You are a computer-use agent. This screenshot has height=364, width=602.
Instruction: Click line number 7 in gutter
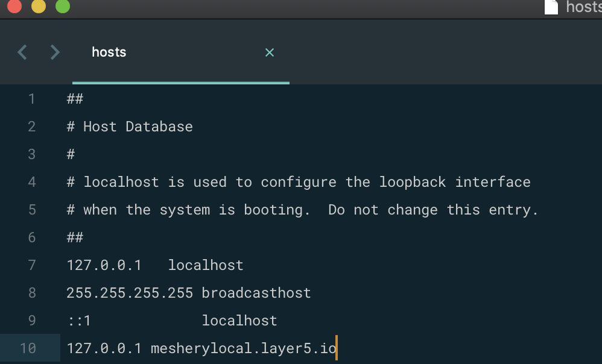[32, 265]
